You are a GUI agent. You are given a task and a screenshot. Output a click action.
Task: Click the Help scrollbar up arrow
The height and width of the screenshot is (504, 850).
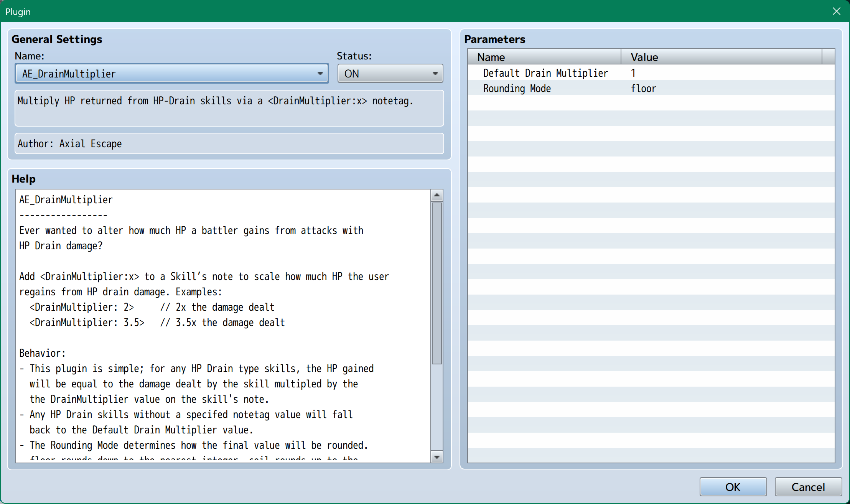pyautogui.click(x=437, y=195)
